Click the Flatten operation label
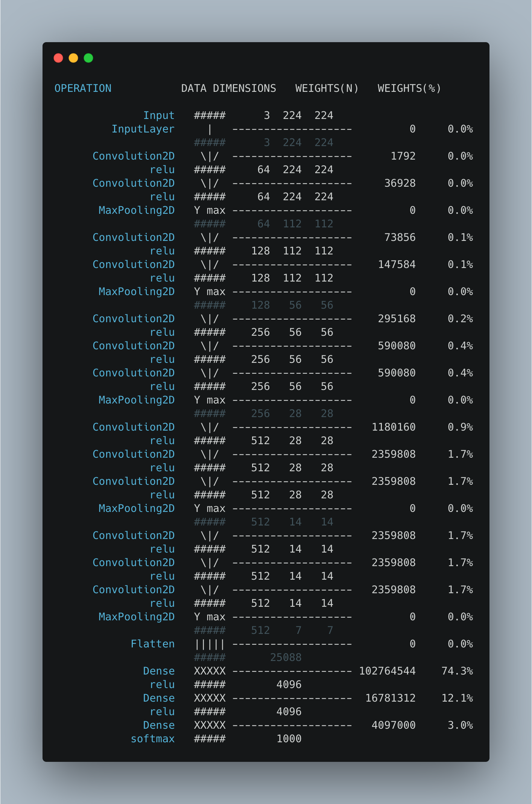This screenshot has height=804, width=532. pyautogui.click(x=153, y=644)
